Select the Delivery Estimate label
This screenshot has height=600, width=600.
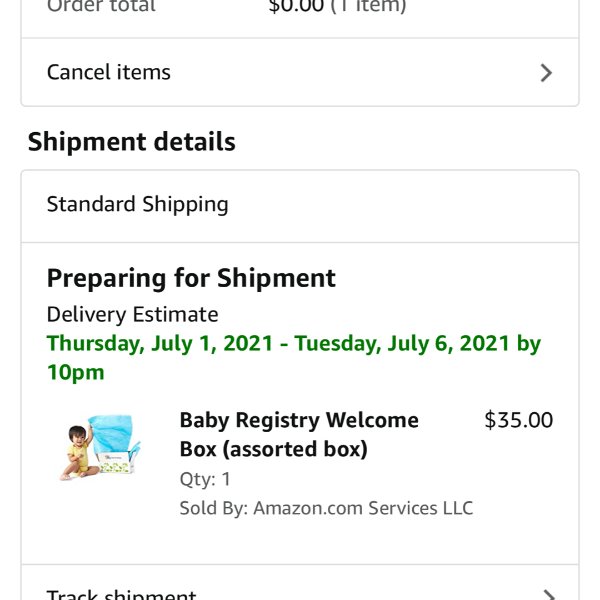pos(132,315)
